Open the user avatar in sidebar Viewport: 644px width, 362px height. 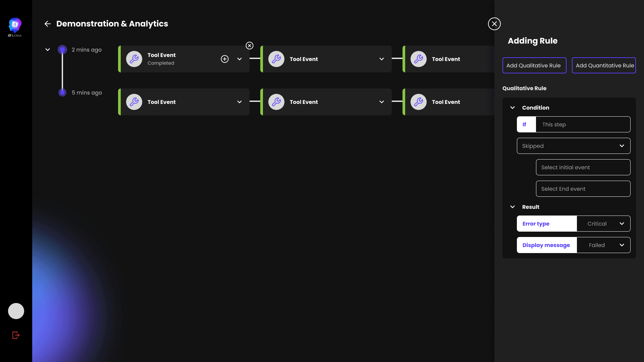[16, 311]
